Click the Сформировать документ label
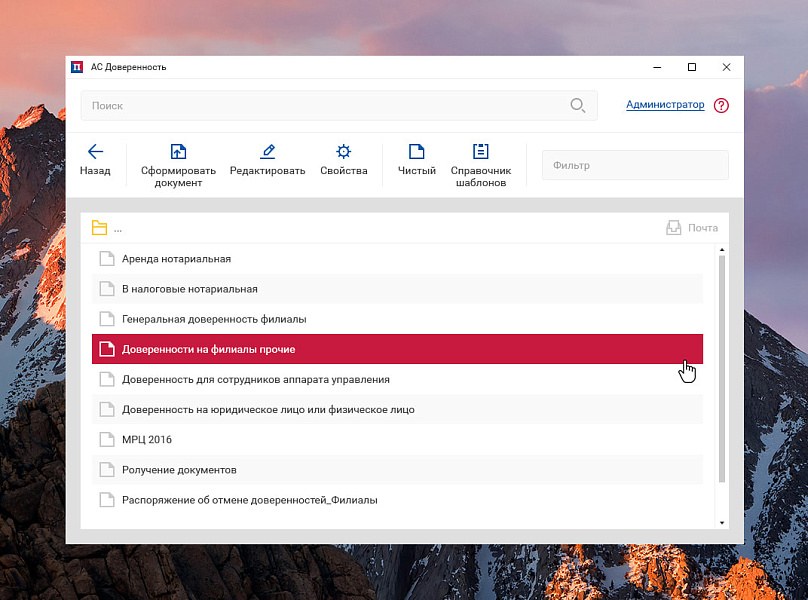 click(178, 176)
